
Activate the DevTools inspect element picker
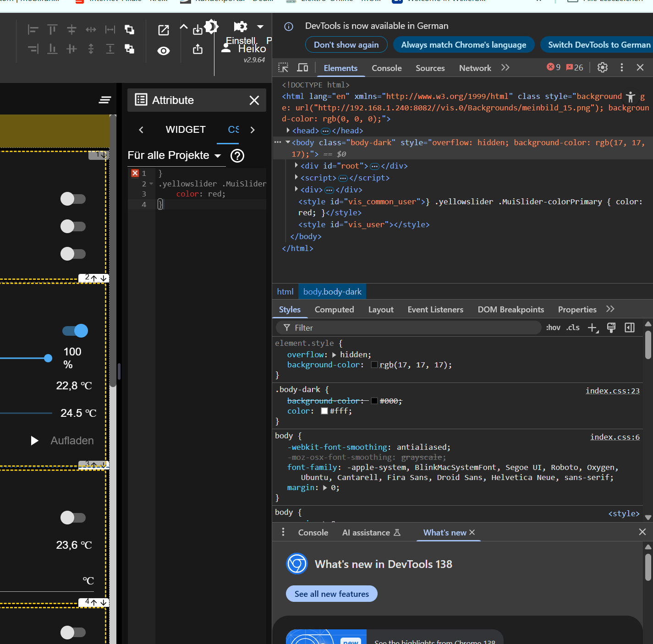(283, 68)
